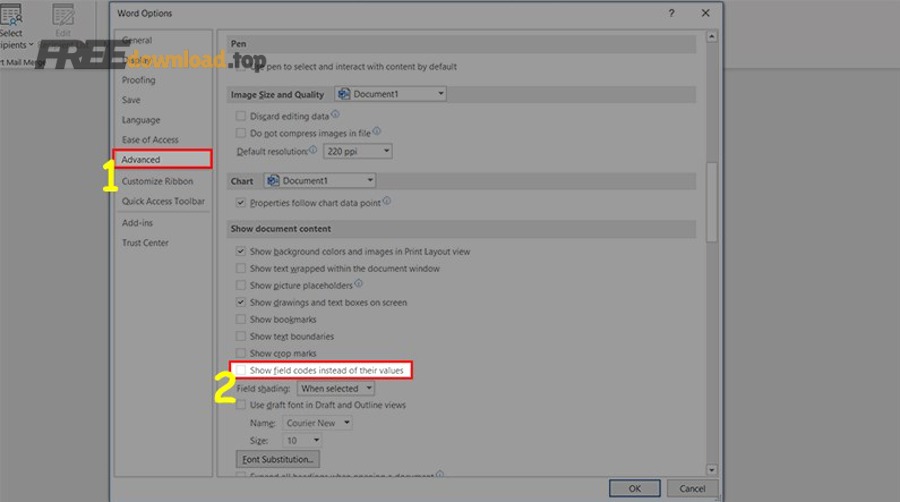Viewport: 900px width, 502px height.
Task: Open draft font Size dropdown
Action: pyautogui.click(x=302, y=440)
